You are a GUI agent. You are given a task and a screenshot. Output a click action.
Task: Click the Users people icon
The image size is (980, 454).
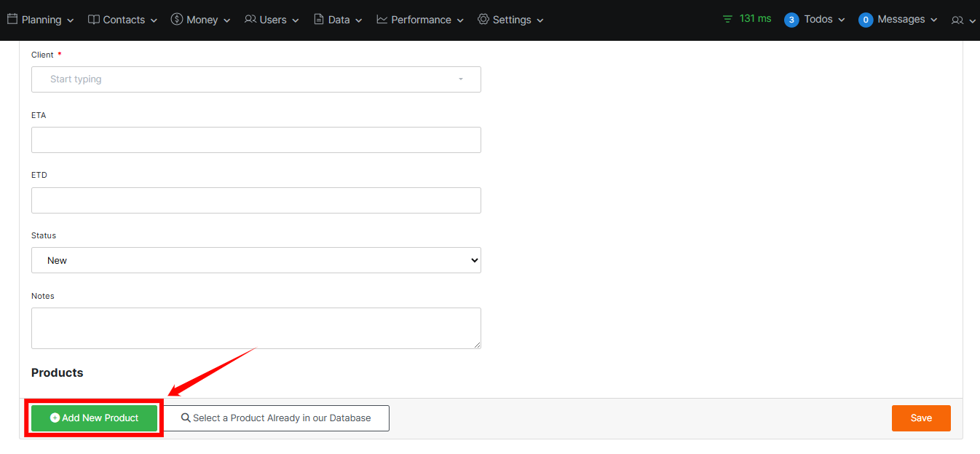[249, 19]
